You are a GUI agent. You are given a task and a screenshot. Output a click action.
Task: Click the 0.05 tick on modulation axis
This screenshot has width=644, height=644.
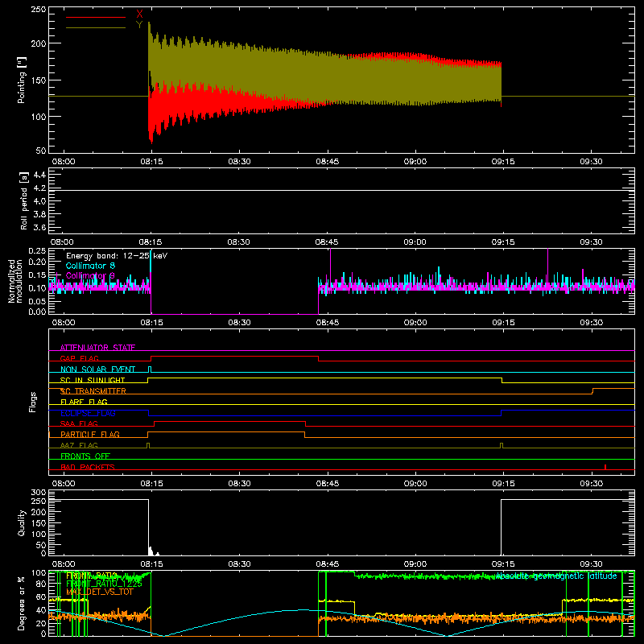click(39, 301)
